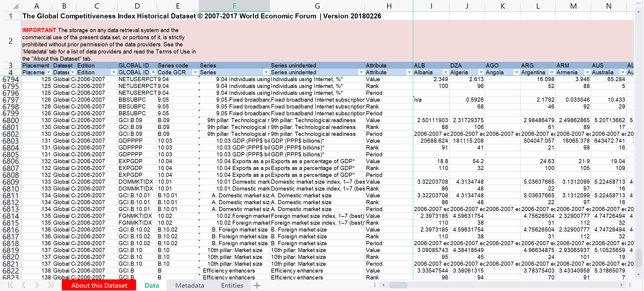
Task: Add a new sheet with plus icon
Action: [257, 285]
